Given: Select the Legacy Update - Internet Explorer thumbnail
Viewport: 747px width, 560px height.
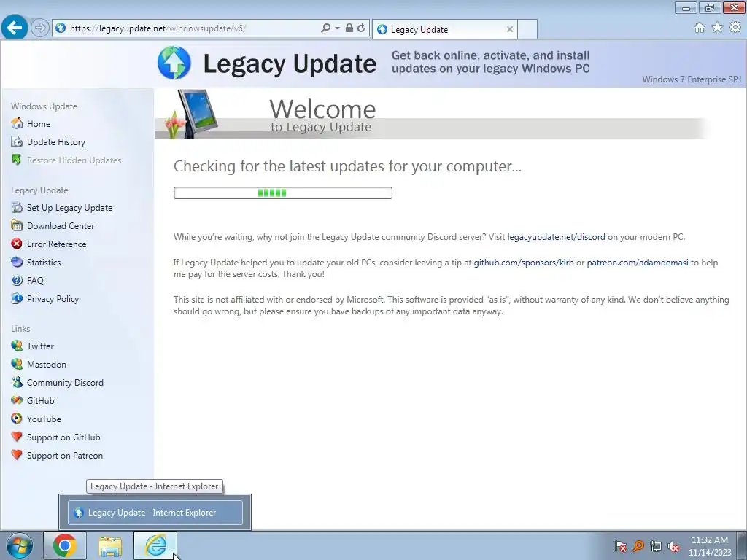Looking at the screenshot, I should [x=155, y=513].
